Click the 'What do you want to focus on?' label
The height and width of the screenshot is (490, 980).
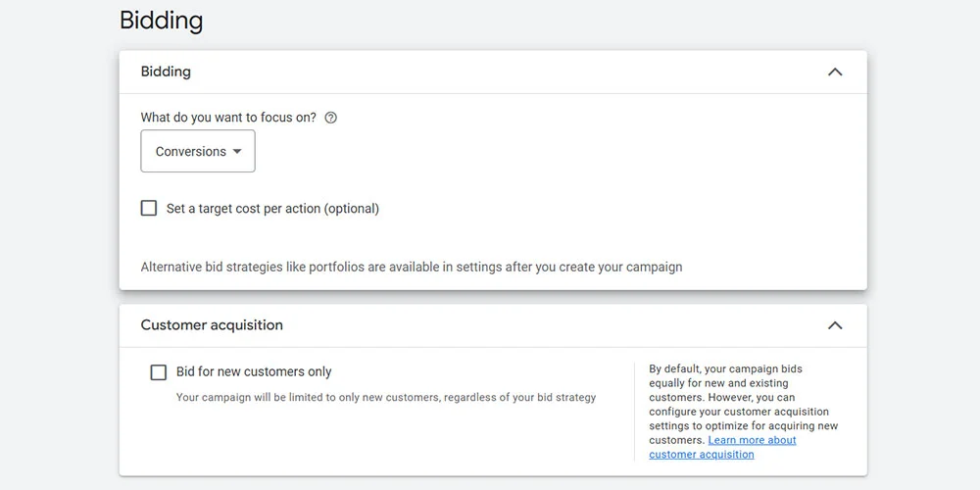point(228,118)
